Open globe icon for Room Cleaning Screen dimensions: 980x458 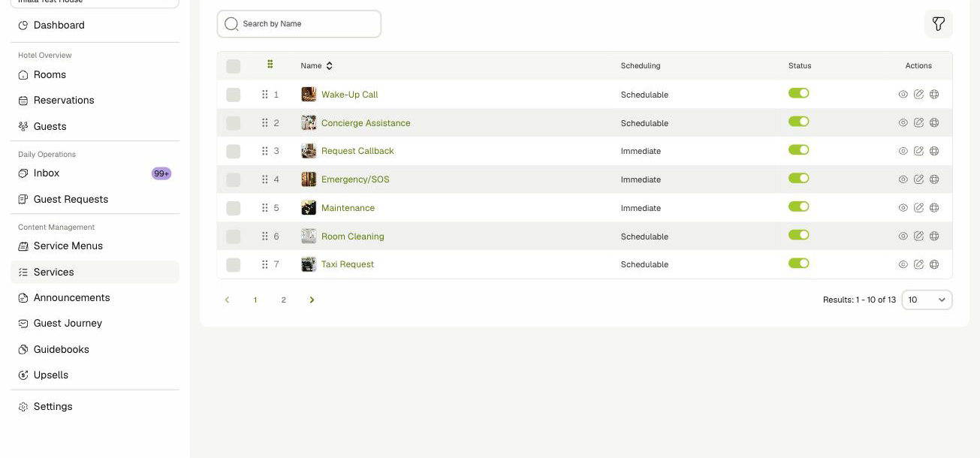click(x=934, y=236)
